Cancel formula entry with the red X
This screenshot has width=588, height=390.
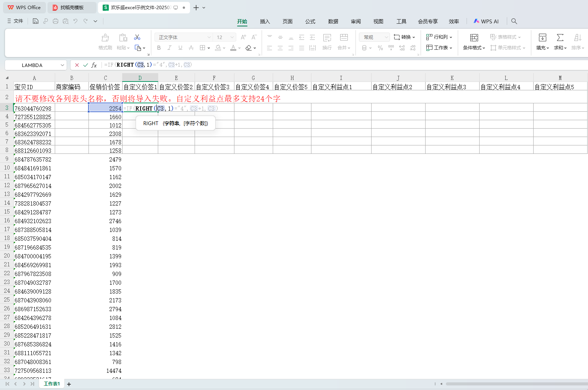point(77,65)
